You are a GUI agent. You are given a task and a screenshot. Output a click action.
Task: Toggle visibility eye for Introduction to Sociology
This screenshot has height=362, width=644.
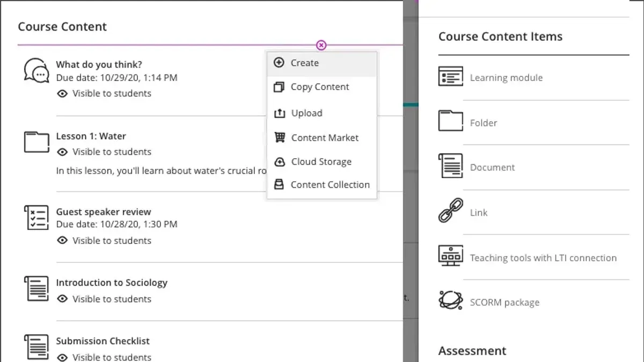tap(62, 299)
